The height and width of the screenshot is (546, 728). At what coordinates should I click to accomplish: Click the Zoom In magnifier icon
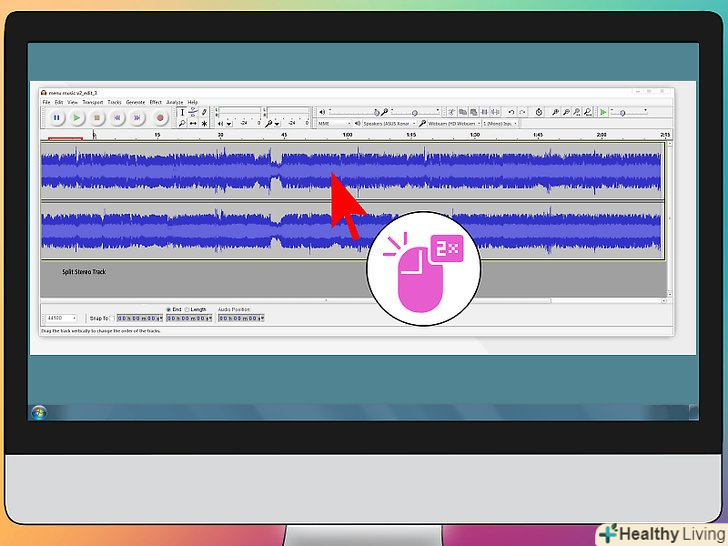[555, 112]
